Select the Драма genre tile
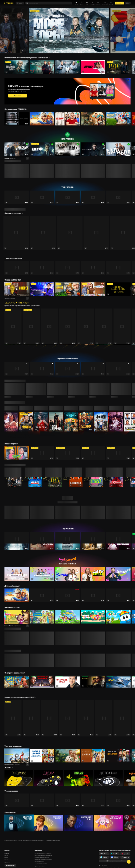The height and width of the screenshot is (868, 135). 49,778
